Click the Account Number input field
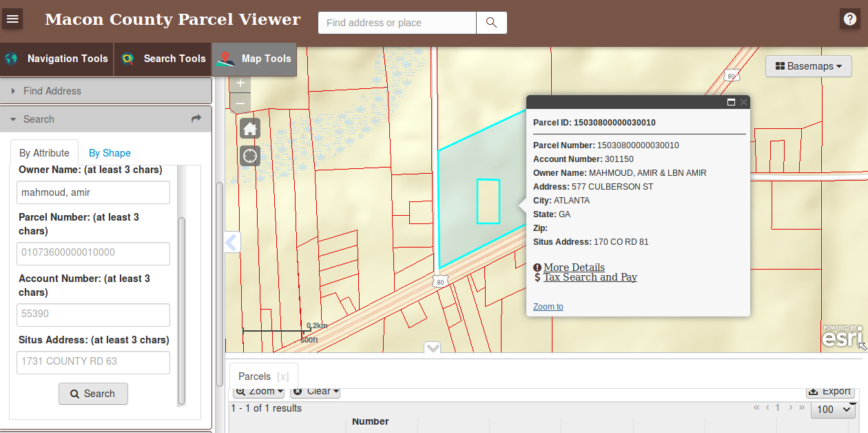The height and width of the screenshot is (433, 868). (x=93, y=314)
